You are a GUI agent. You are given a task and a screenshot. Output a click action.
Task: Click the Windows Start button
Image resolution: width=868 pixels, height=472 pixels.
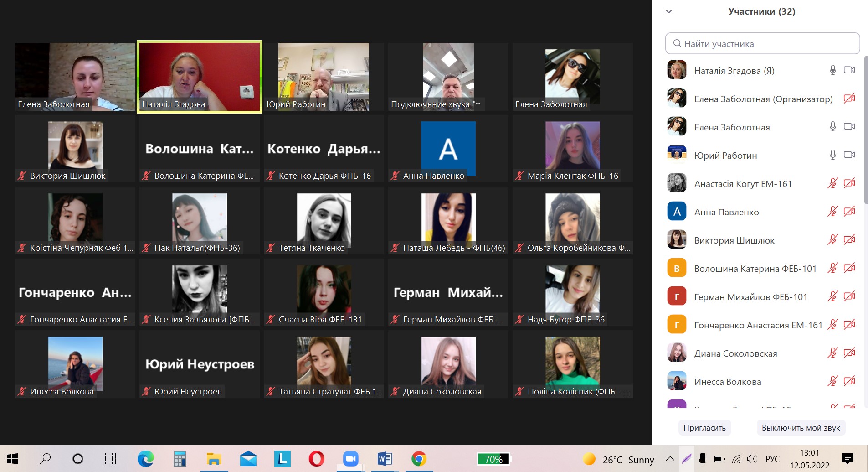coord(12,459)
